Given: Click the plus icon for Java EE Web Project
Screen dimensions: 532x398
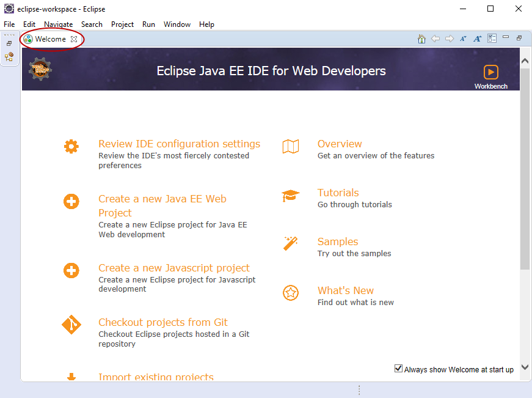Looking at the screenshot, I should tap(71, 201).
